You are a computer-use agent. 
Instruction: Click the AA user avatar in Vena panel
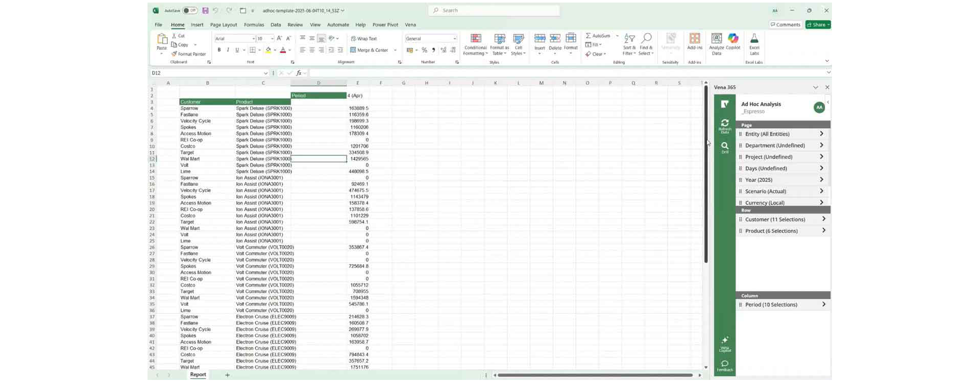tap(819, 107)
